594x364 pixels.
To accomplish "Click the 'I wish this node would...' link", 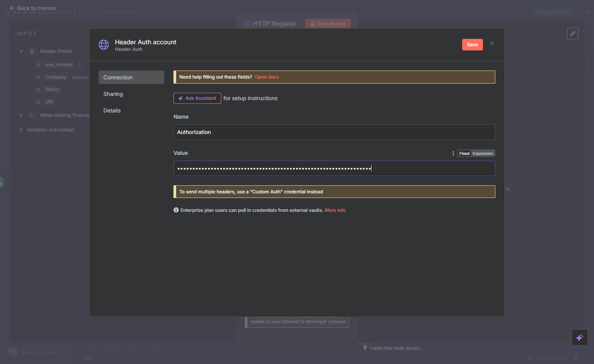I will click(397, 348).
